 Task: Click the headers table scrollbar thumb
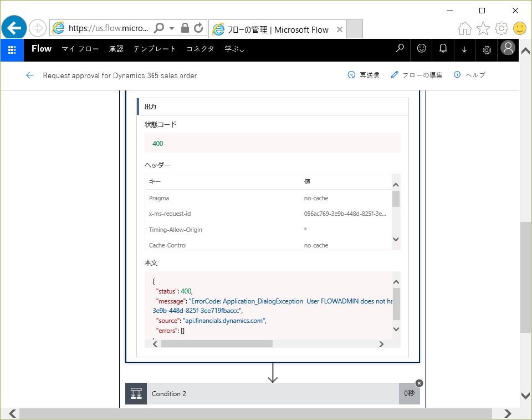click(x=396, y=199)
